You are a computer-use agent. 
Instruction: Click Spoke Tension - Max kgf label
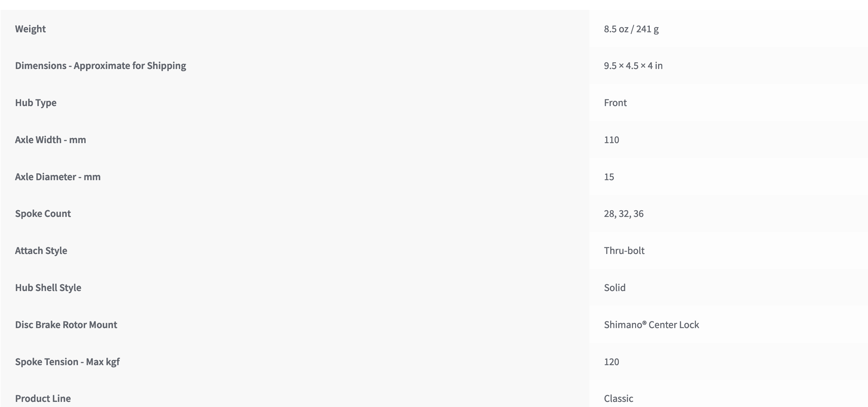67,362
